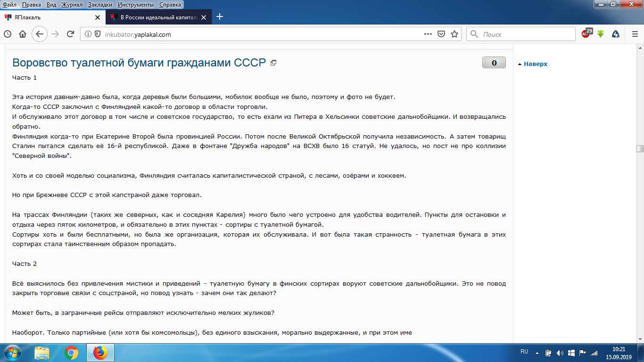The height and width of the screenshot is (362, 644).
Task: Close the В России идеальный капитал tab
Action: point(204,17)
